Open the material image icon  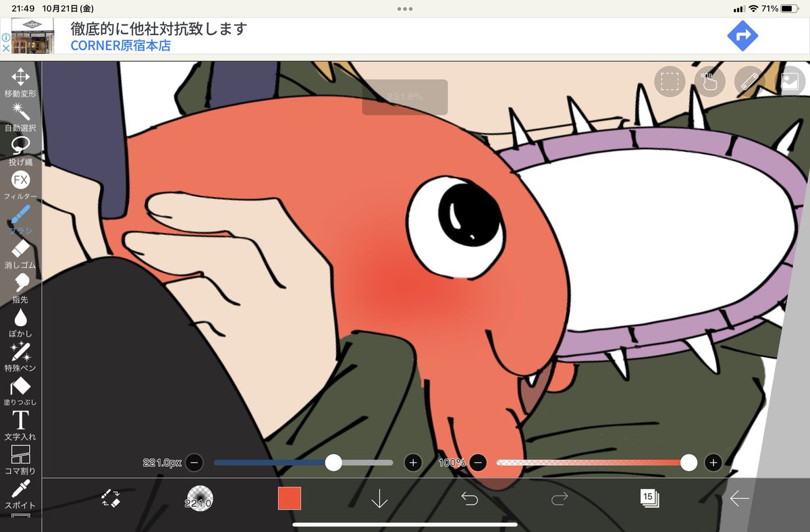(x=789, y=81)
